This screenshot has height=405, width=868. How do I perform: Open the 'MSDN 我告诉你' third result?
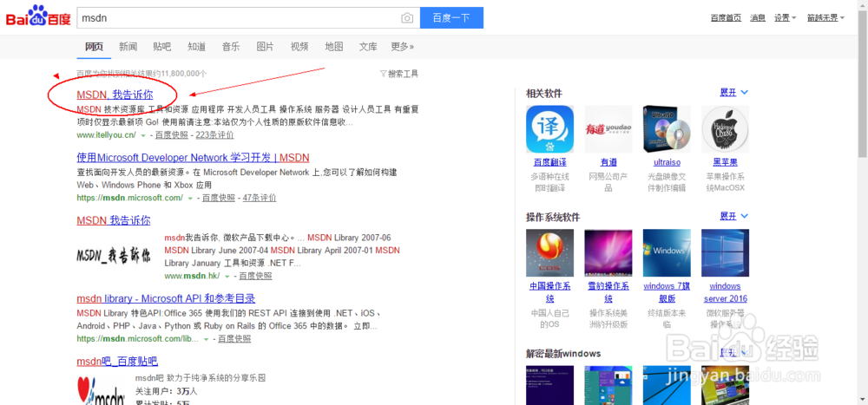click(114, 220)
